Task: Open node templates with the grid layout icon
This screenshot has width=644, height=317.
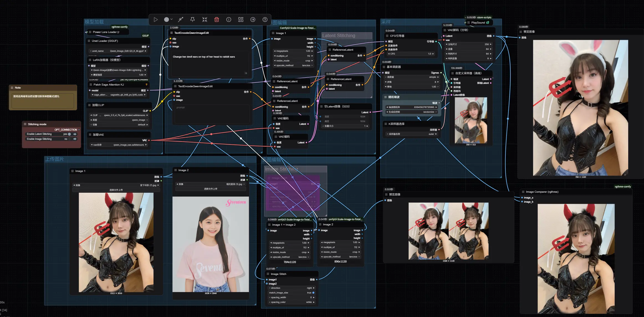Action: tap(241, 19)
